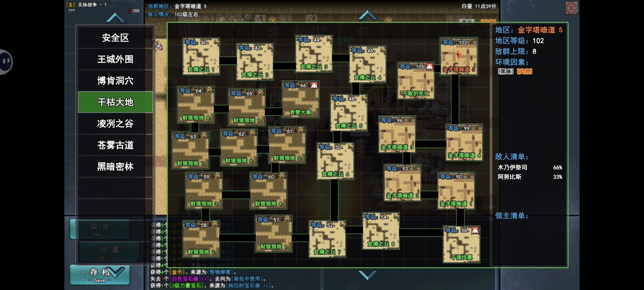Viewport: 644px width, 290px height.
Task: Choose 黑暗密林 region entry
Action: (x=115, y=166)
